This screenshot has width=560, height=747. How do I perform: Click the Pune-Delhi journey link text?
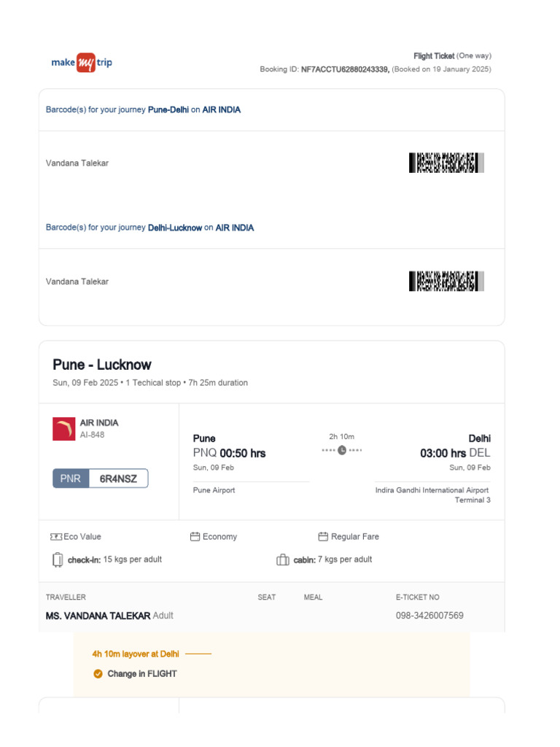168,109
